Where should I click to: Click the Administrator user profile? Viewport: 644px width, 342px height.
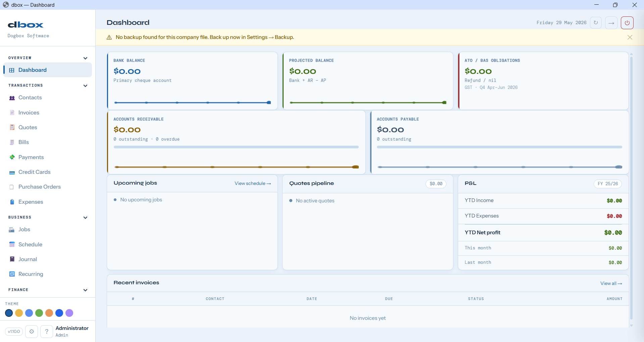[72, 331]
